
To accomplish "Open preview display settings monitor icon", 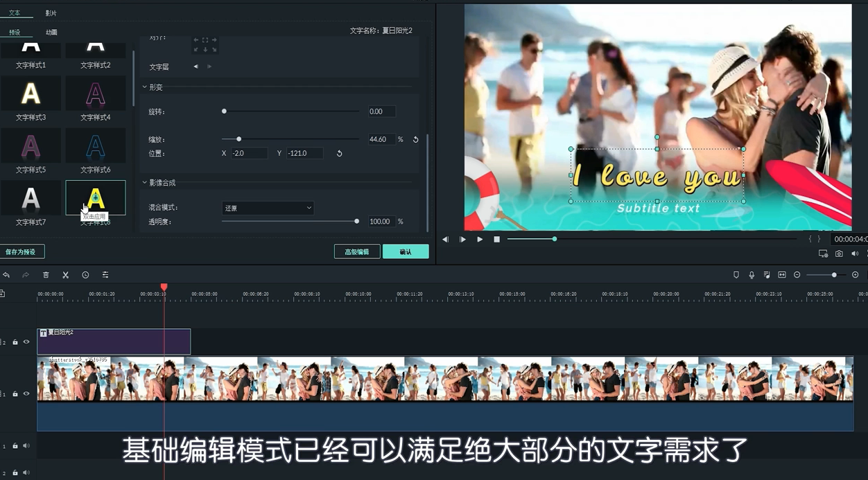I will point(823,254).
